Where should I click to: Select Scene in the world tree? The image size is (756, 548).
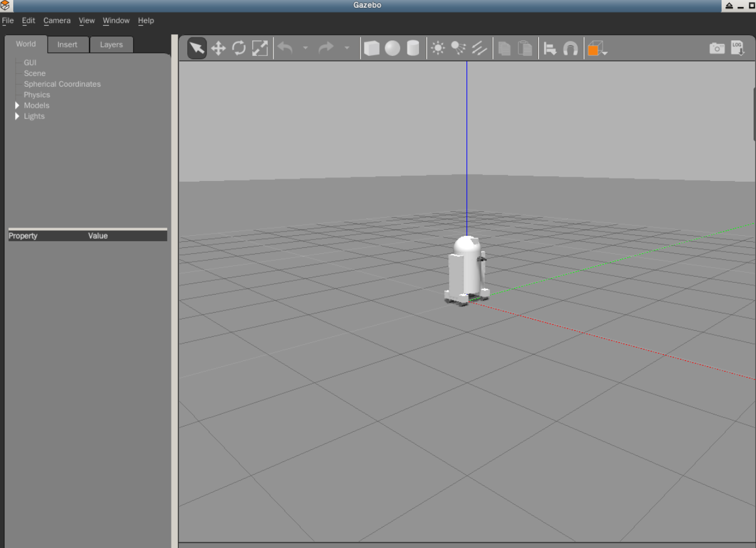point(35,73)
